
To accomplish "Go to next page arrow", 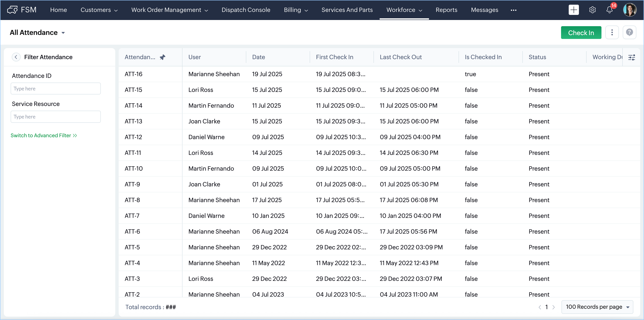I will (553, 307).
